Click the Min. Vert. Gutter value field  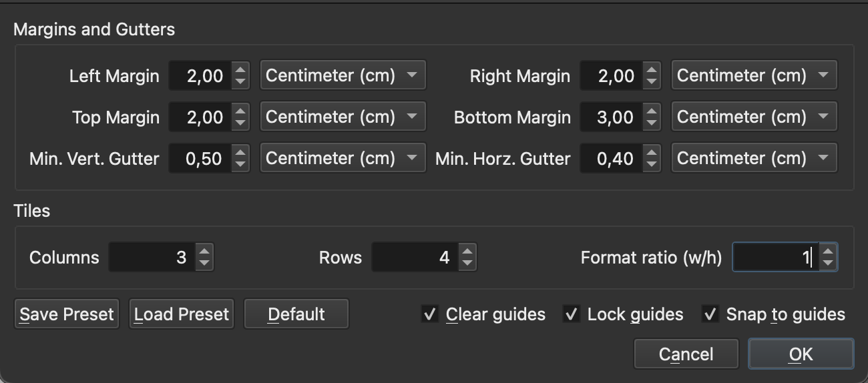click(200, 158)
